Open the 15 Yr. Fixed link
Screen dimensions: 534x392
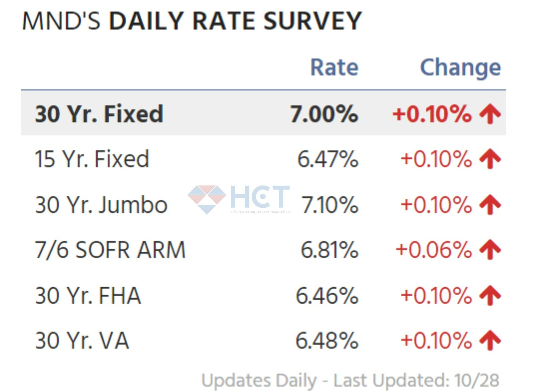pos(92,159)
